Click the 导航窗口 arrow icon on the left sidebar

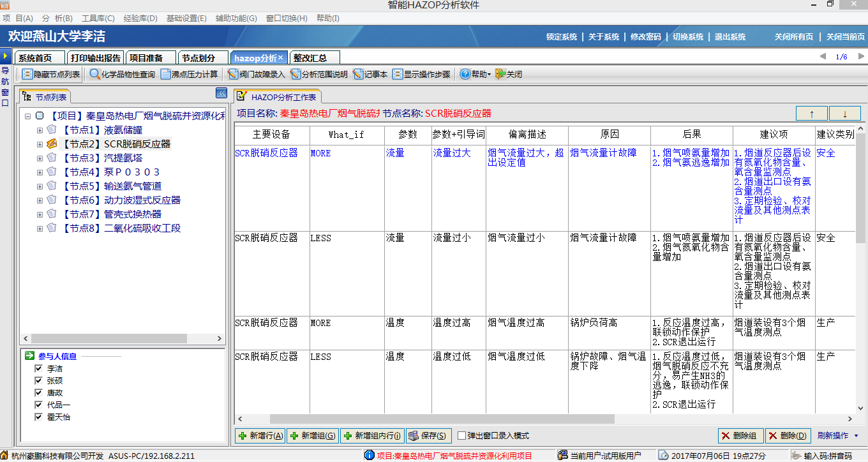pyautogui.click(x=5, y=56)
